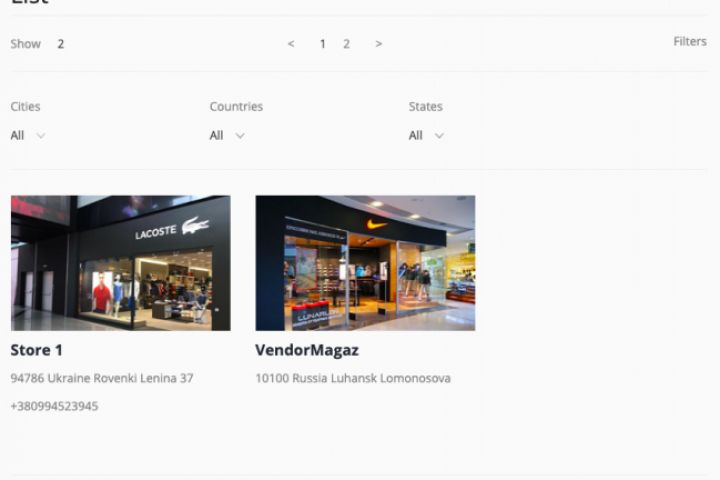Select page 1 in the pagination
Image resolution: width=720 pixels, height=480 pixels.
click(323, 44)
